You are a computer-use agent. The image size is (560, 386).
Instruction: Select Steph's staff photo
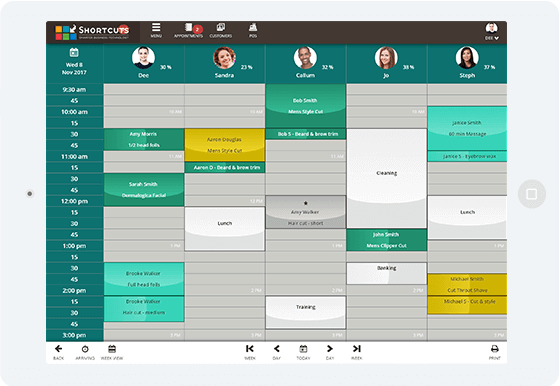(467, 57)
